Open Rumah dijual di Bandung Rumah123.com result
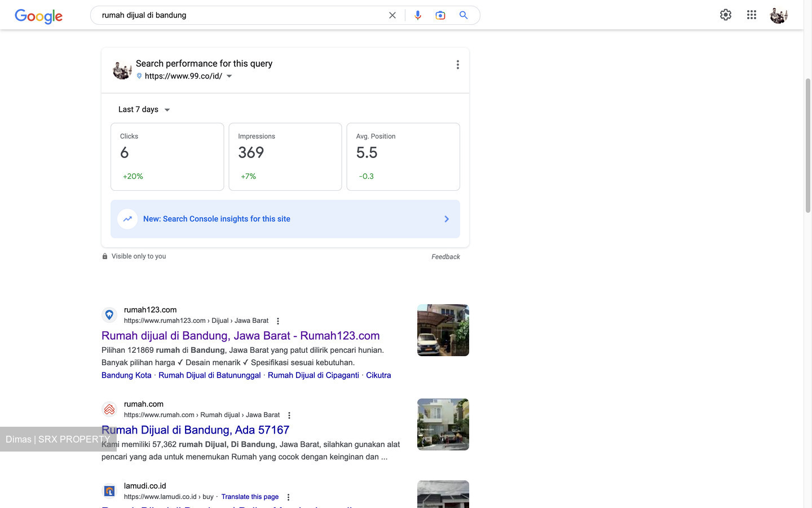The height and width of the screenshot is (508, 812). (x=241, y=336)
